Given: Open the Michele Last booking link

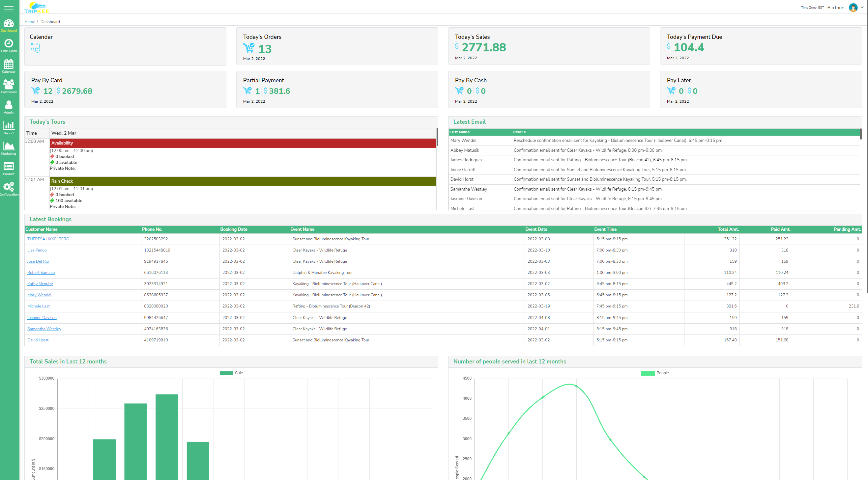Looking at the screenshot, I should (39, 306).
